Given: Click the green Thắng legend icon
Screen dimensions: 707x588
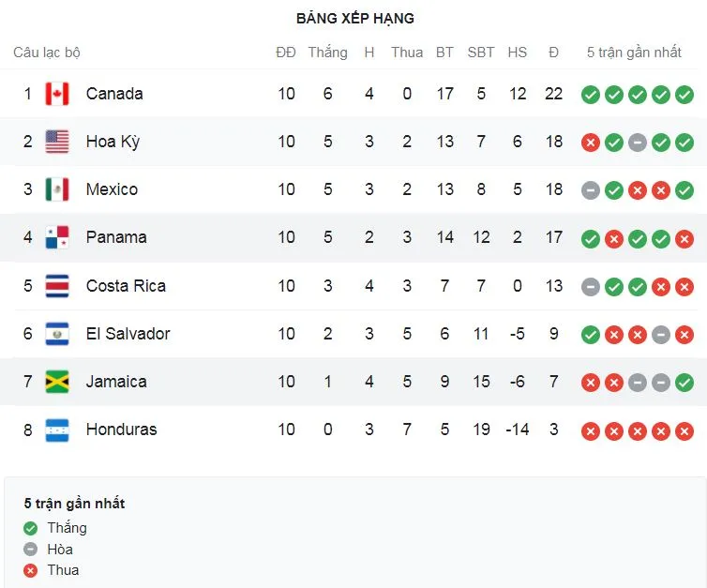Looking at the screenshot, I should (x=31, y=529).
